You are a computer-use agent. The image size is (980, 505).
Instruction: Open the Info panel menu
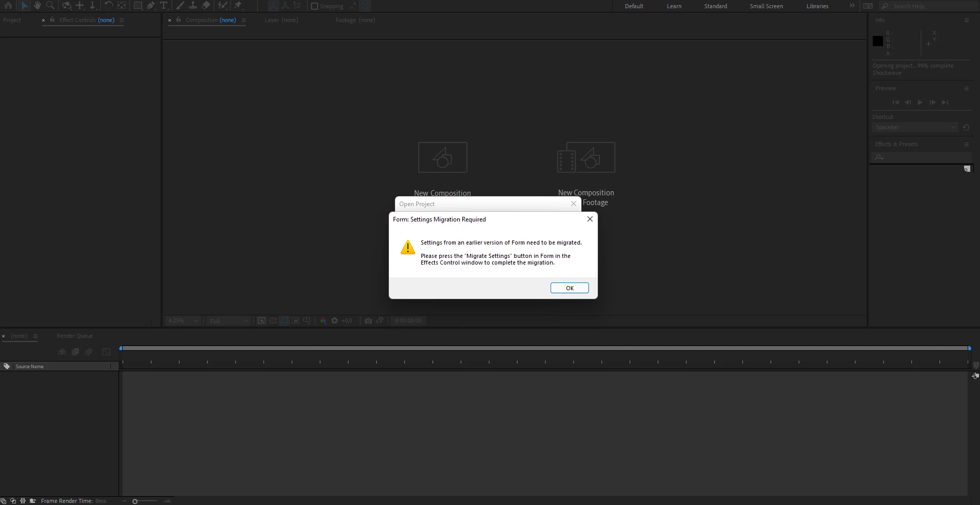click(x=967, y=21)
